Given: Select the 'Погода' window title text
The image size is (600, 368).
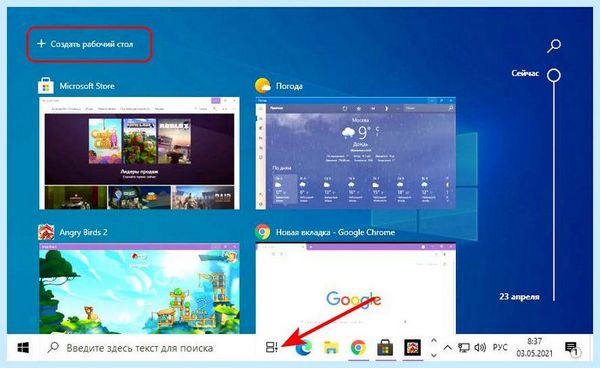Looking at the screenshot, I should 289,86.
